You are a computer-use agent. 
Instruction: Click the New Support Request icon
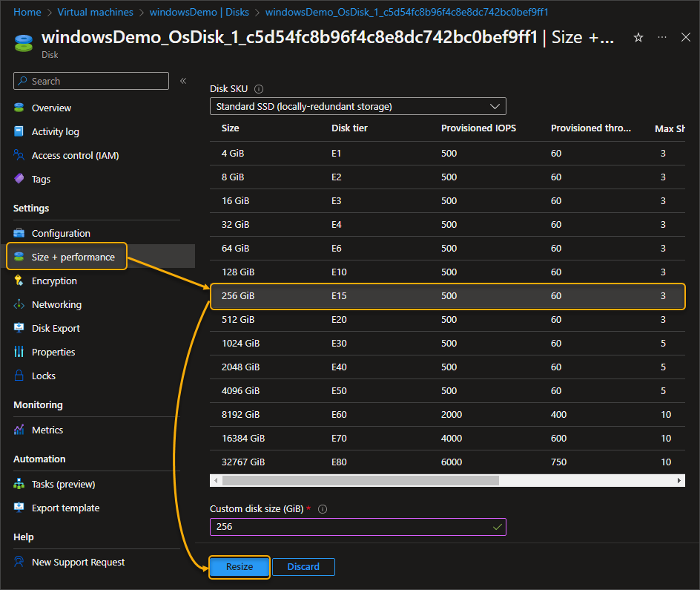pos(19,562)
